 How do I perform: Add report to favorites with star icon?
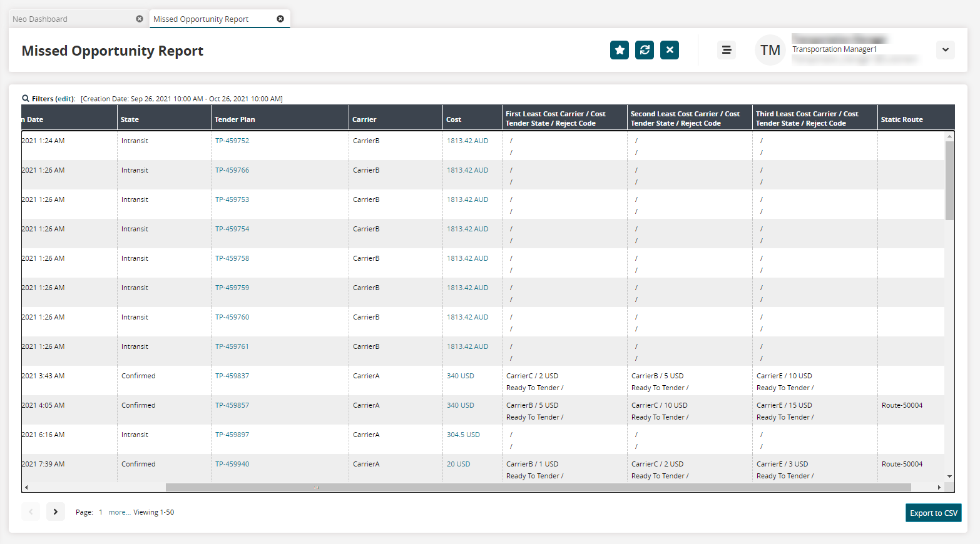pos(619,50)
